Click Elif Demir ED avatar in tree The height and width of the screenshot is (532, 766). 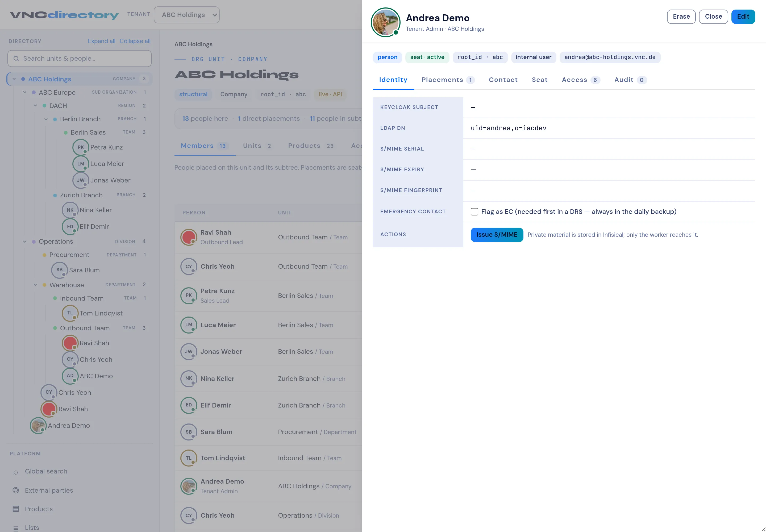70,227
